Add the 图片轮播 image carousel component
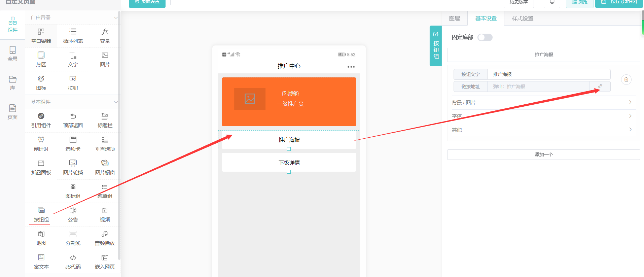The height and width of the screenshot is (277, 644). [x=73, y=167]
